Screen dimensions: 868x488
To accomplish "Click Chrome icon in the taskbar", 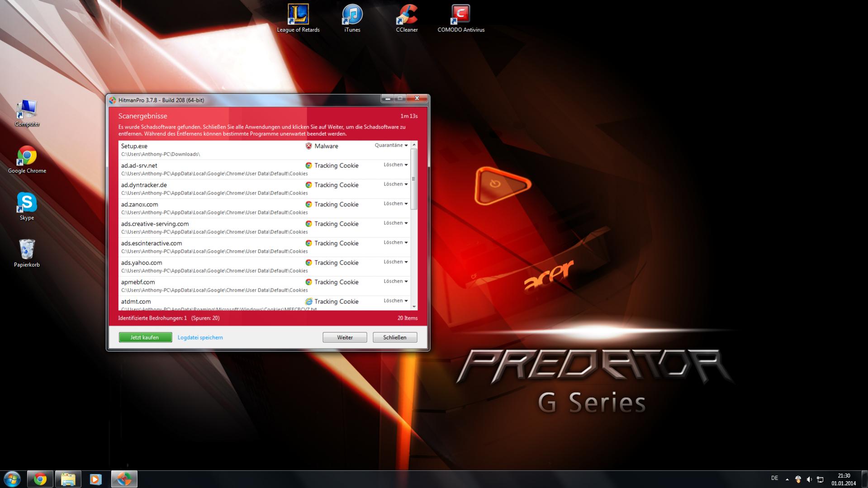I will tap(40, 479).
